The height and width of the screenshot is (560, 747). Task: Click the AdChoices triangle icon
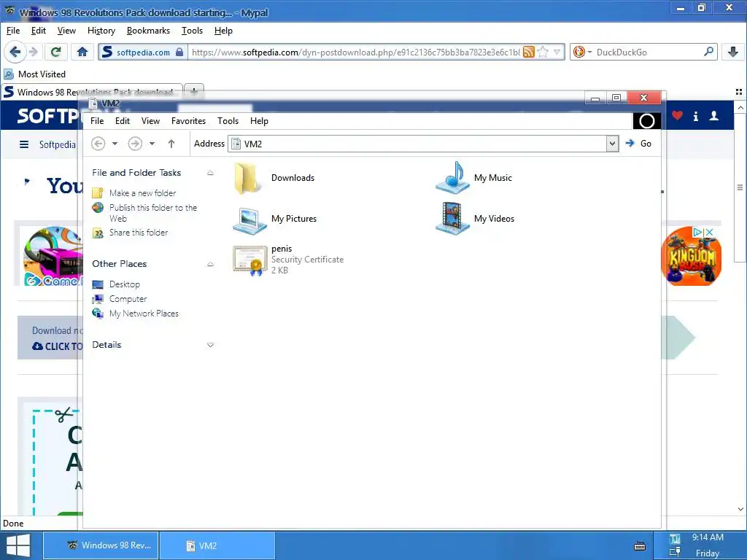(697, 232)
